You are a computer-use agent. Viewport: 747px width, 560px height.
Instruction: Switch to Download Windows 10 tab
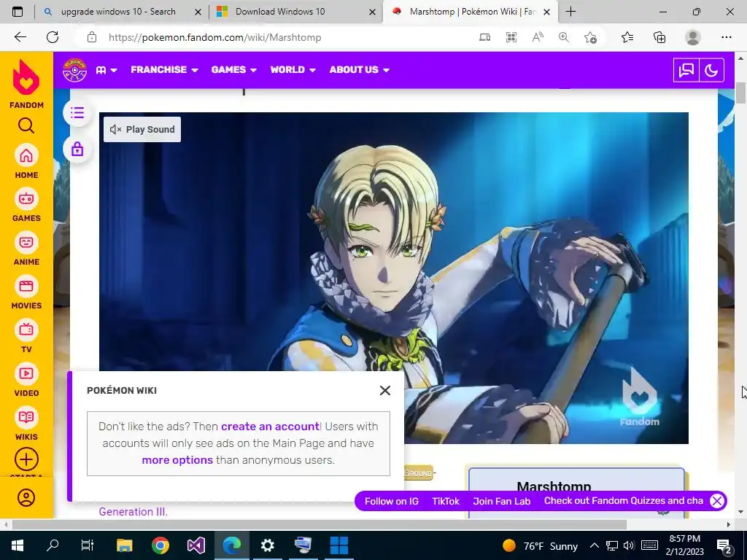tap(295, 12)
